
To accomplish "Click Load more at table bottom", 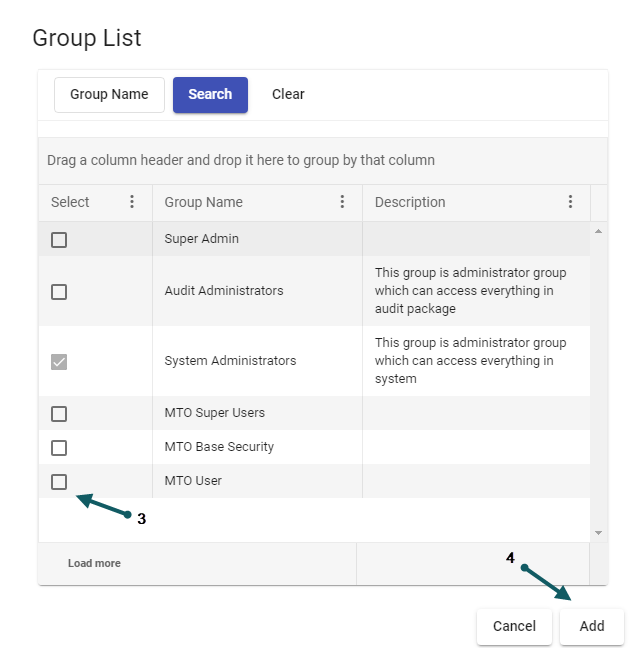I will (94, 564).
